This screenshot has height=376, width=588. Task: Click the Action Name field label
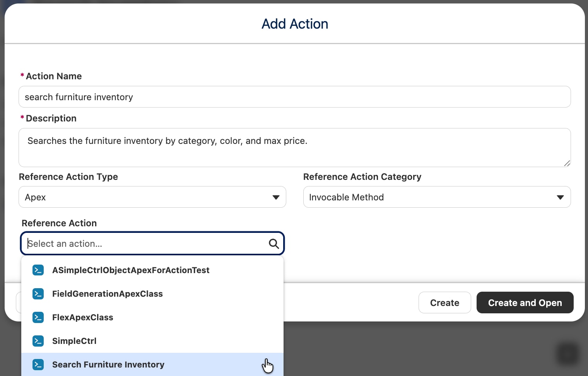click(54, 76)
